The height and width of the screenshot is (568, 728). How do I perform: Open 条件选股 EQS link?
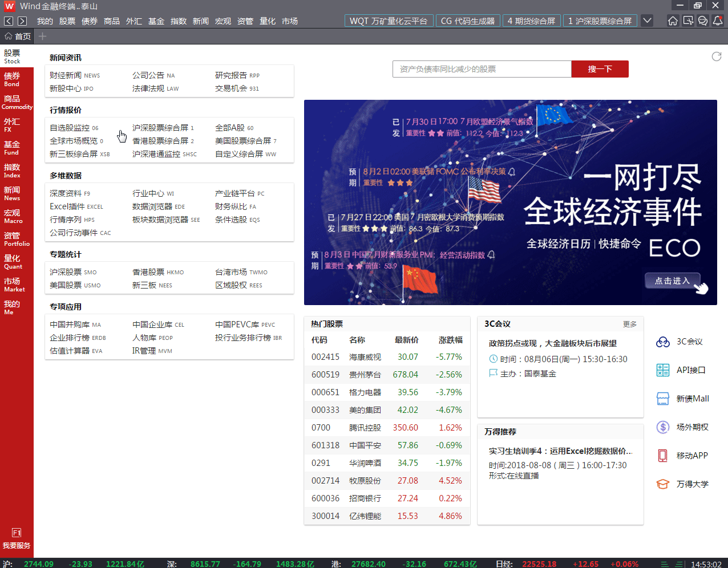pyautogui.click(x=237, y=220)
